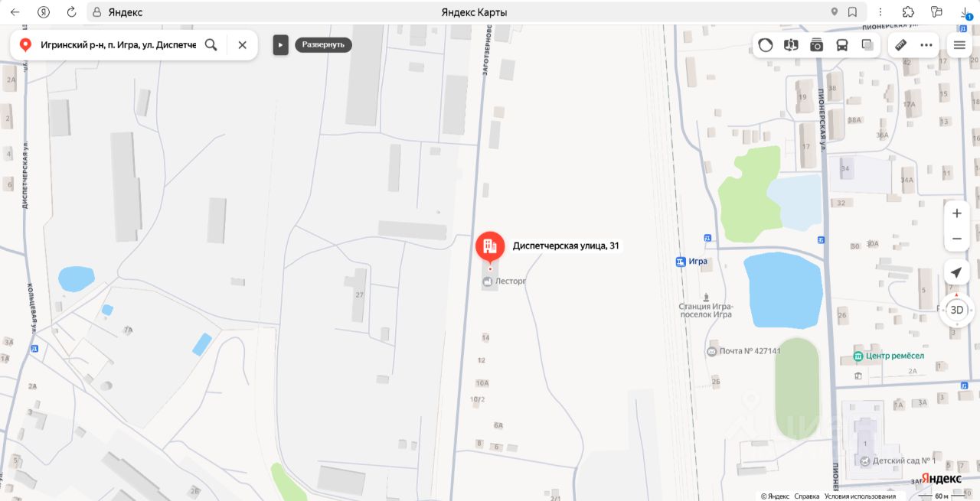Toggle traffic layer icon in map toolbar

point(766,45)
